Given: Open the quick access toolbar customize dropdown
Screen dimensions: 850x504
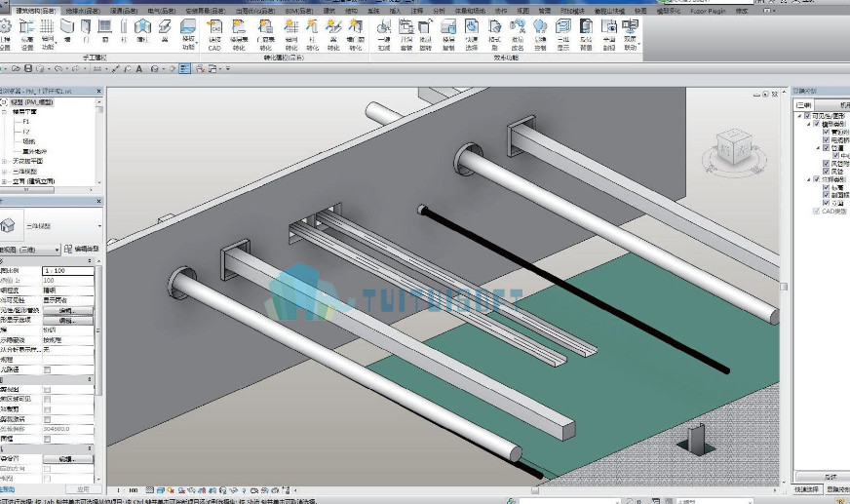Looking at the screenshot, I should (228, 69).
